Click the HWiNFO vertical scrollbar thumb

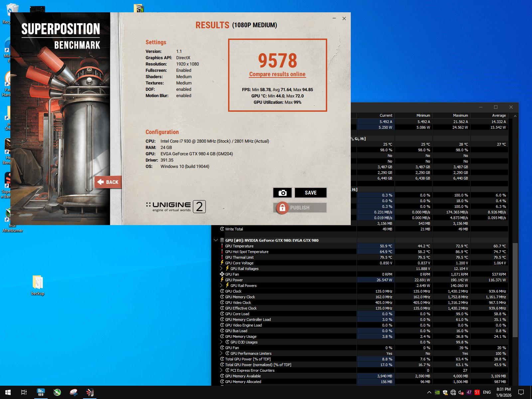515,290
